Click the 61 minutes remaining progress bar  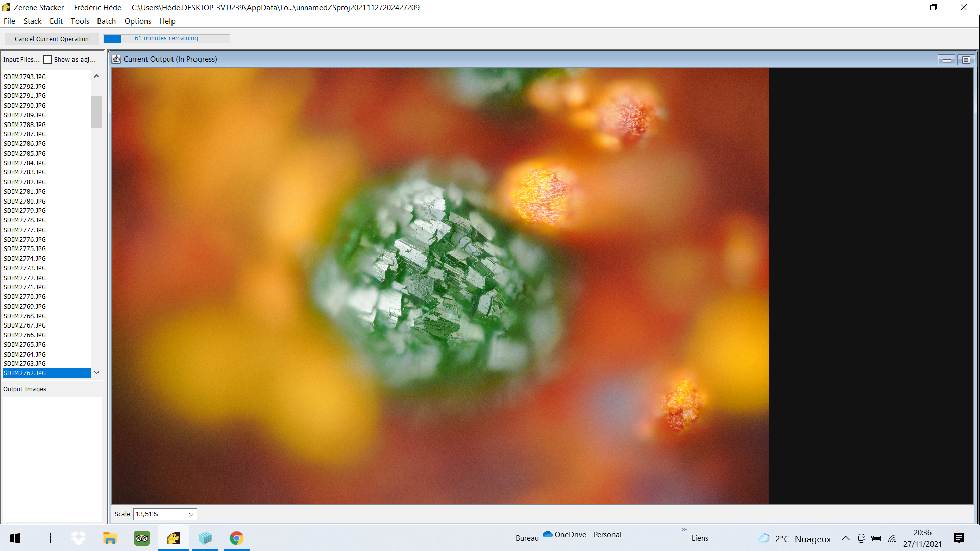(166, 39)
